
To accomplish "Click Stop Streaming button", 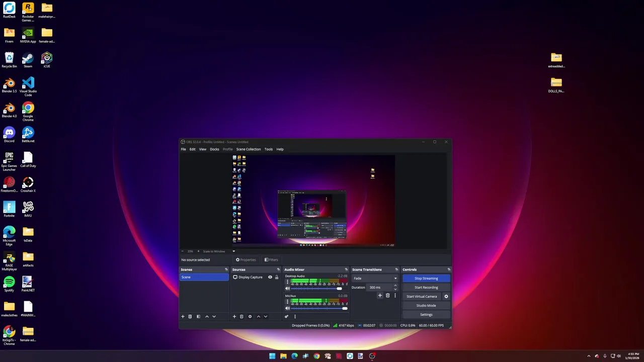I will (x=426, y=279).
